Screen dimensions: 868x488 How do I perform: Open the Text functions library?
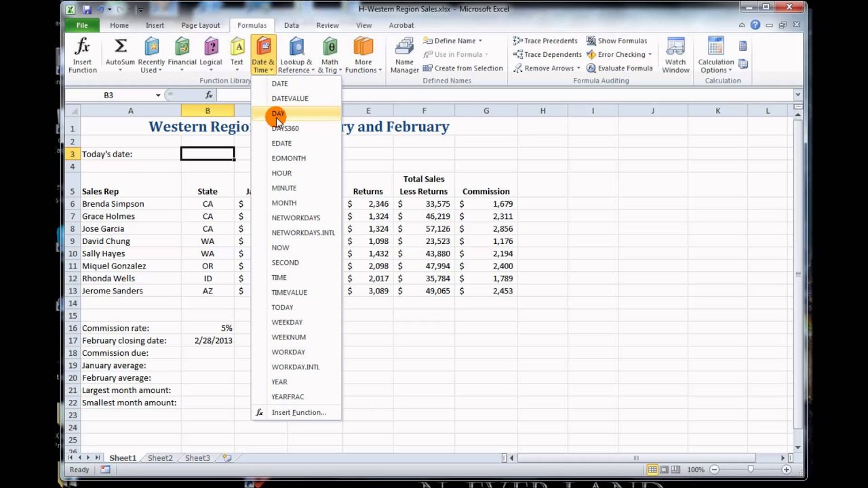[x=237, y=56]
